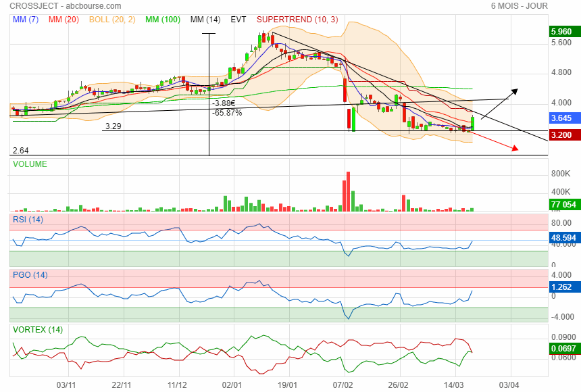581x392 pixels.
Task: Click the -65.87% measurement annotation
Action: (227, 113)
